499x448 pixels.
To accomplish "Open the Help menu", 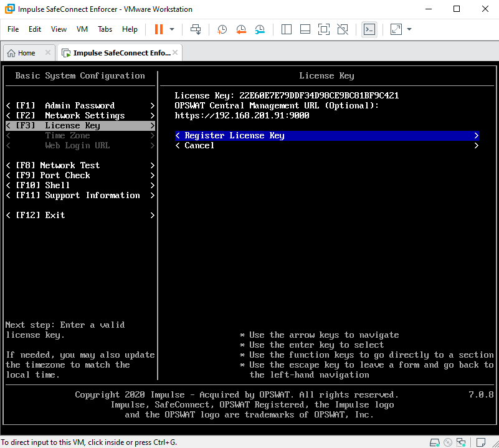I will [130, 29].
